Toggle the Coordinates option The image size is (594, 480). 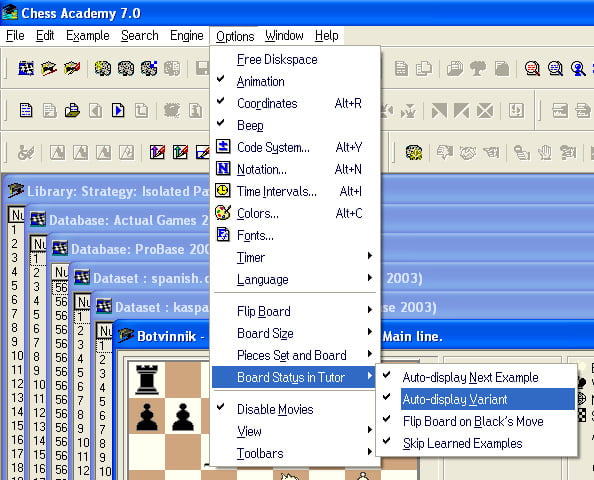click(x=295, y=103)
